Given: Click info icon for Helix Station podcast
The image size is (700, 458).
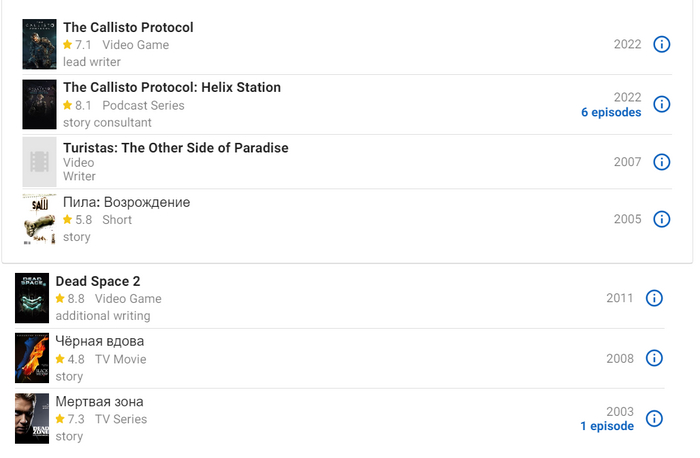Looking at the screenshot, I should pos(661,104).
